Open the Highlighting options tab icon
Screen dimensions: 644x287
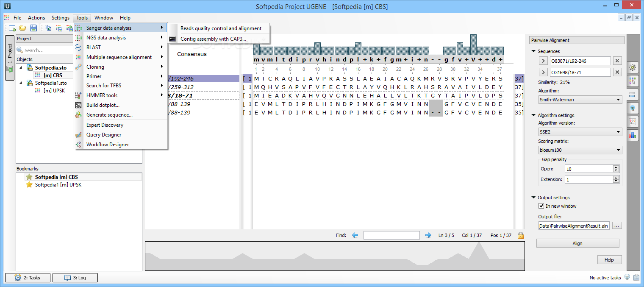click(x=633, y=81)
